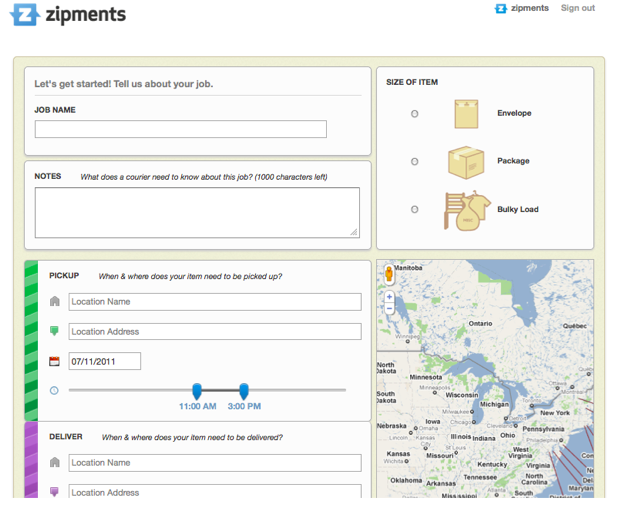The image size is (619, 505).
Task: Click into the Notes text area
Action: click(x=196, y=212)
